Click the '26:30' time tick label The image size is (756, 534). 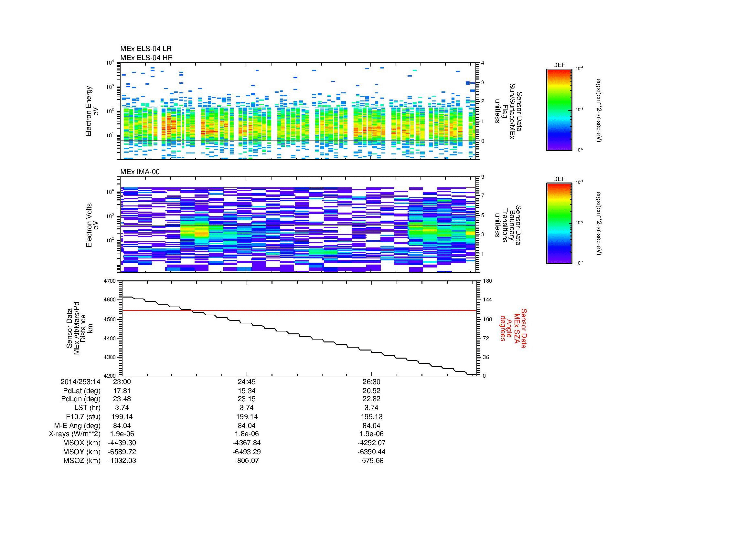coord(371,382)
